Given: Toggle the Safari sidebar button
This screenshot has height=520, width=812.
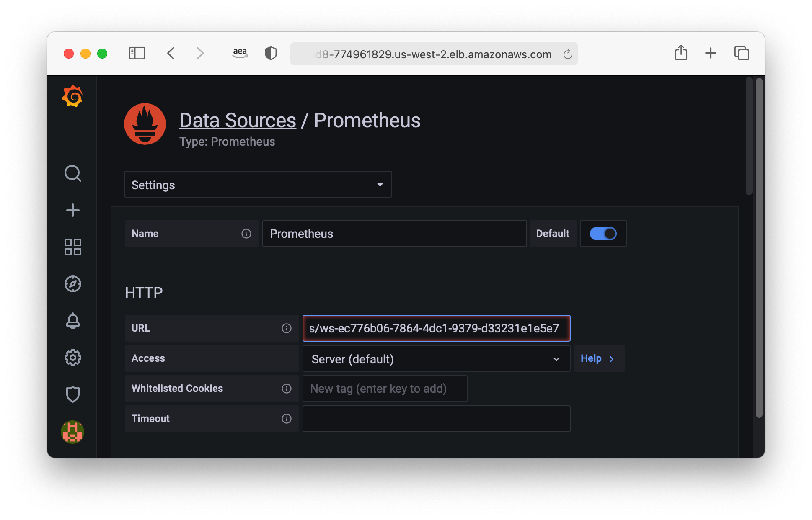Looking at the screenshot, I should coord(137,54).
